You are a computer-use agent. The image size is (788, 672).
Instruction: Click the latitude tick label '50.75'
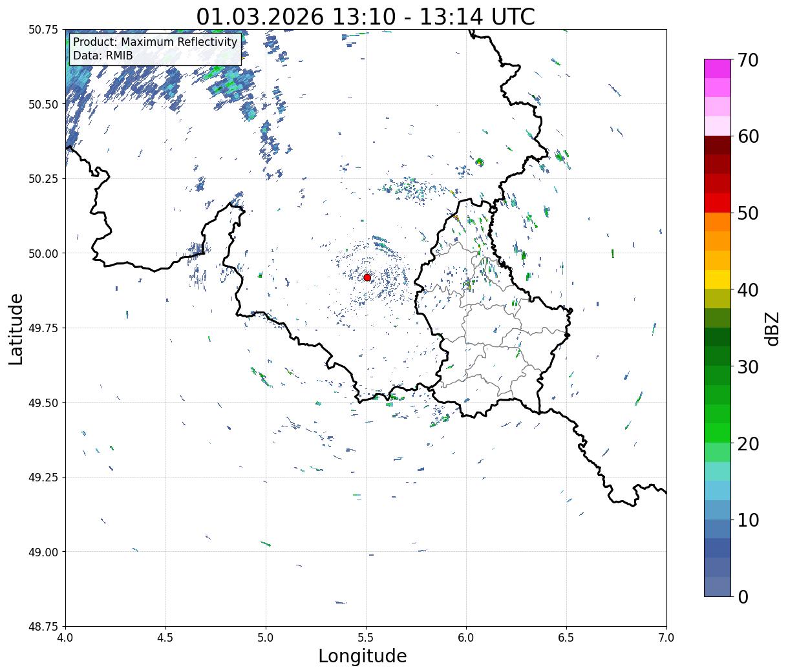[x=43, y=30]
